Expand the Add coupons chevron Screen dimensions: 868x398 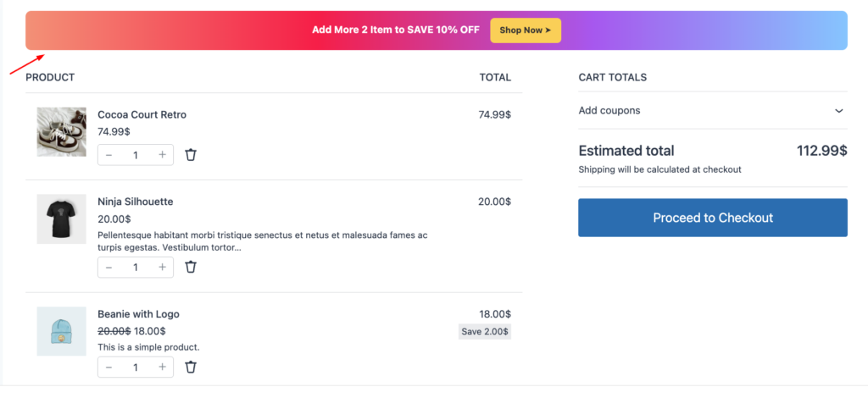838,111
